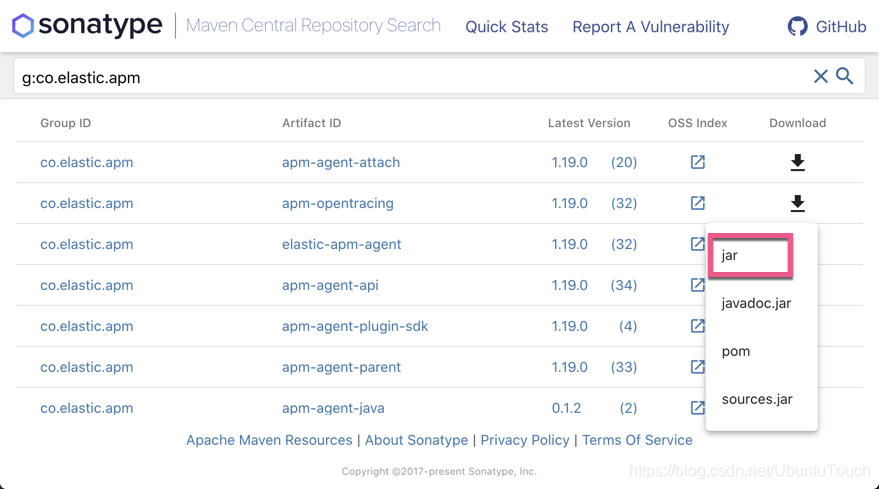This screenshot has height=489, width=879.
Task: Click the Latest Version column header
Action: (589, 123)
